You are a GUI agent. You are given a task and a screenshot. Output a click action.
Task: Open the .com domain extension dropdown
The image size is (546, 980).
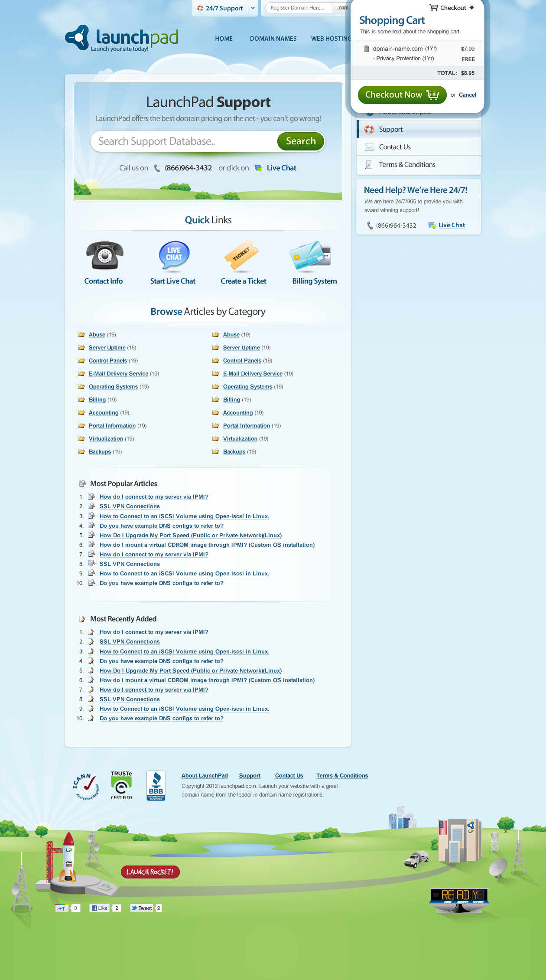342,8
